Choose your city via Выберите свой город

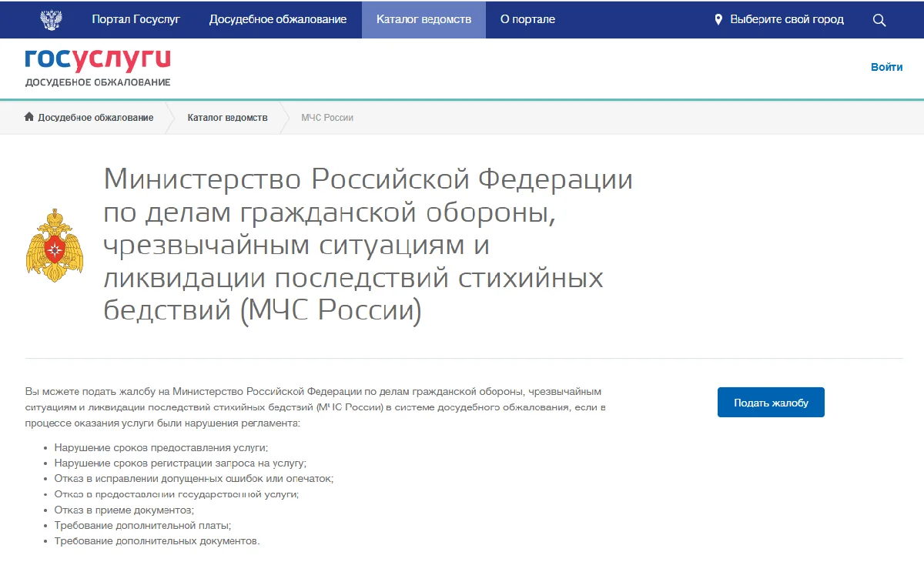787,19
